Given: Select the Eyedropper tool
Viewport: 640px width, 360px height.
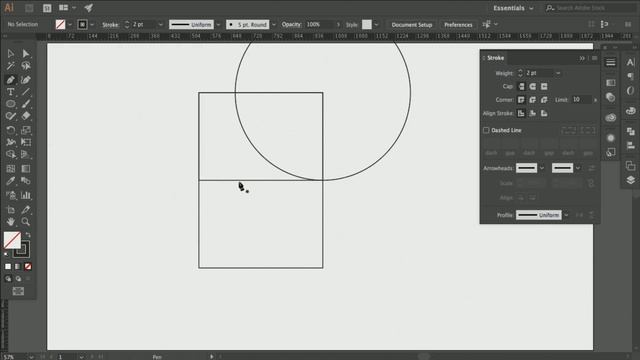Looking at the screenshot, I should pos(11,181).
